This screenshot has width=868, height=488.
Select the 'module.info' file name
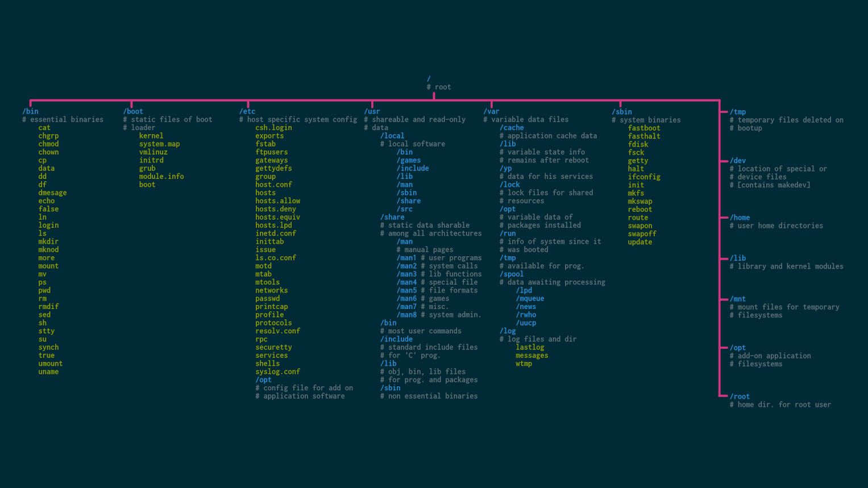coord(161,176)
